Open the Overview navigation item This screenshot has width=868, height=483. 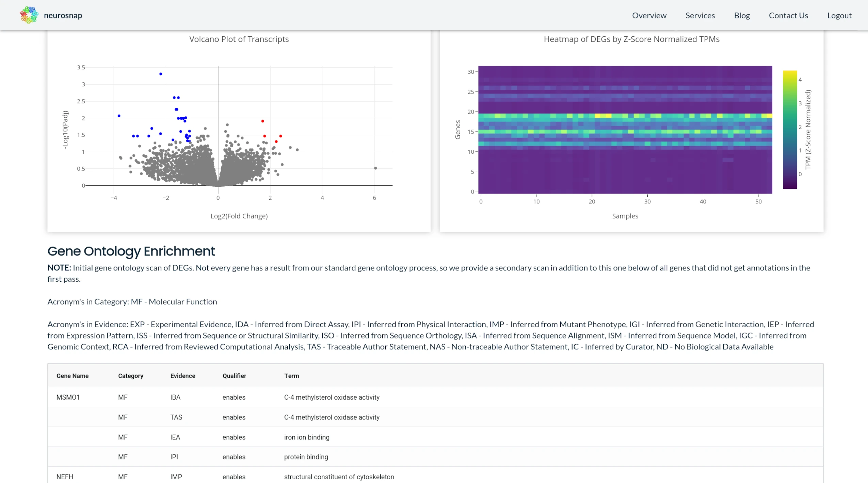click(x=649, y=15)
